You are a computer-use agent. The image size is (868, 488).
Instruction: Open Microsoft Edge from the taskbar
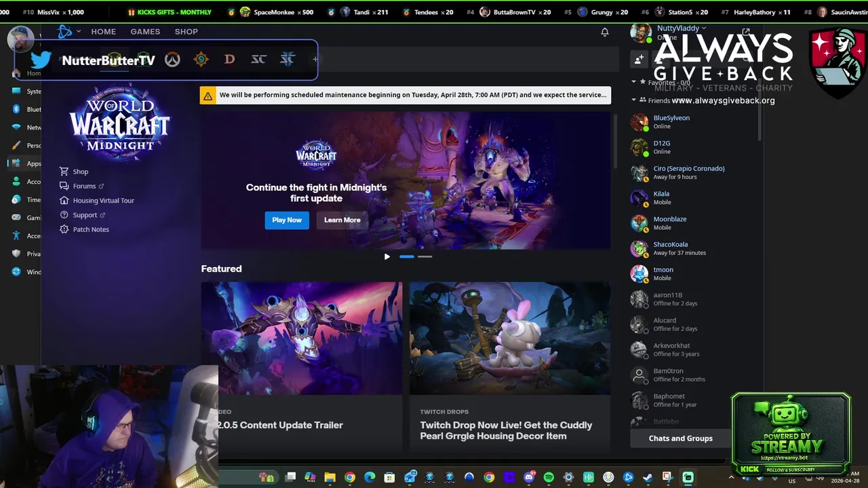click(x=370, y=477)
